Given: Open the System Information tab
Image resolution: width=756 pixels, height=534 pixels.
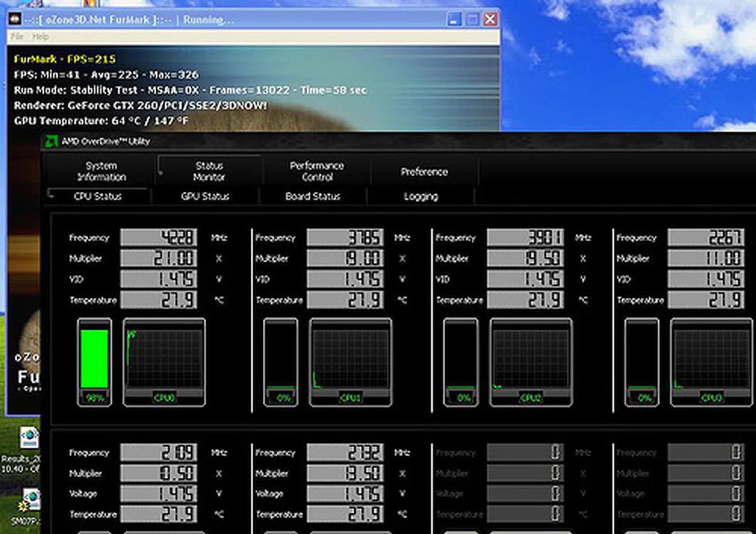Looking at the screenshot, I should point(102,171).
